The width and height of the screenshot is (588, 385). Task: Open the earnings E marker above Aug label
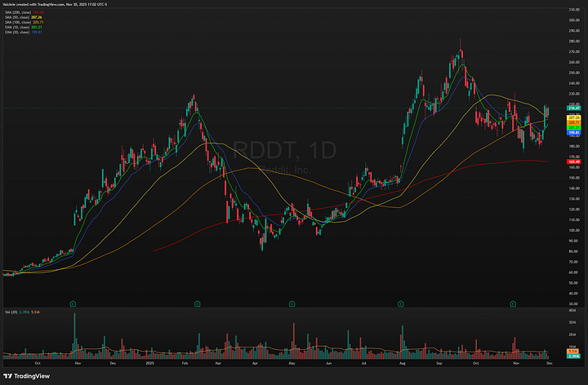[400, 303]
